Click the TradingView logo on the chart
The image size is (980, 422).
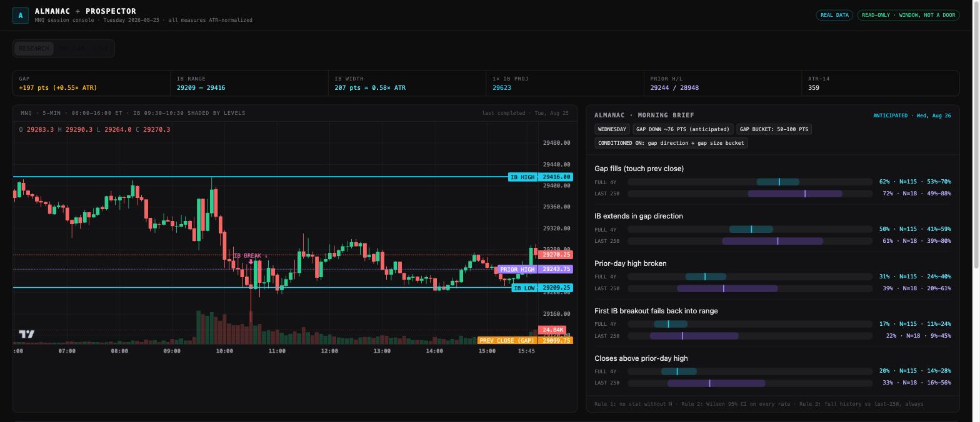coord(27,334)
